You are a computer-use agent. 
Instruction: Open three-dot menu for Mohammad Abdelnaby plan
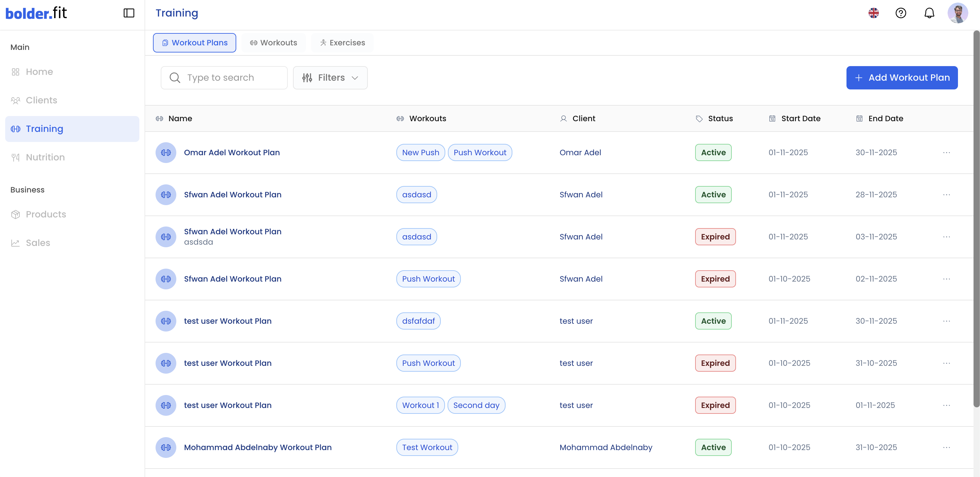point(947,447)
